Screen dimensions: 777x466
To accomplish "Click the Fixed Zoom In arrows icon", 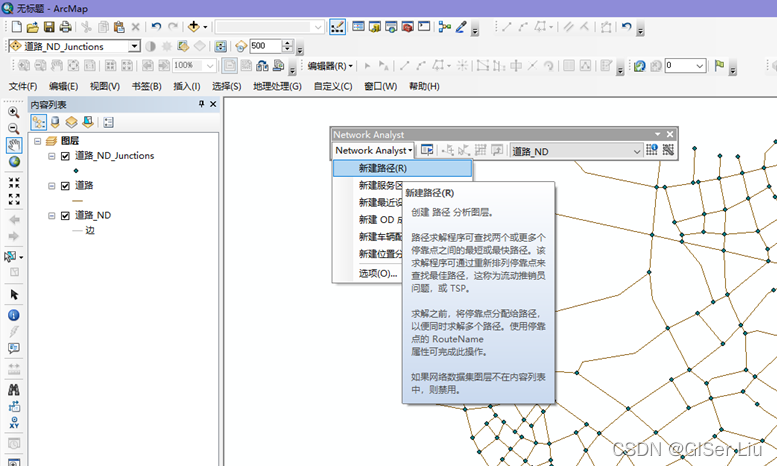I will [x=14, y=182].
